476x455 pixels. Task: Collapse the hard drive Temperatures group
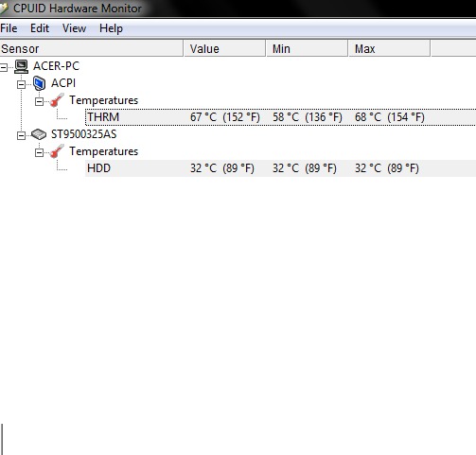click(x=39, y=152)
